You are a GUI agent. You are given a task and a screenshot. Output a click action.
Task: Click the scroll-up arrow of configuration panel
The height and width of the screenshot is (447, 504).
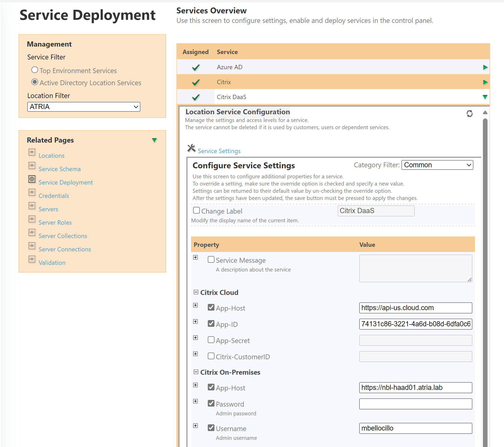point(485,112)
